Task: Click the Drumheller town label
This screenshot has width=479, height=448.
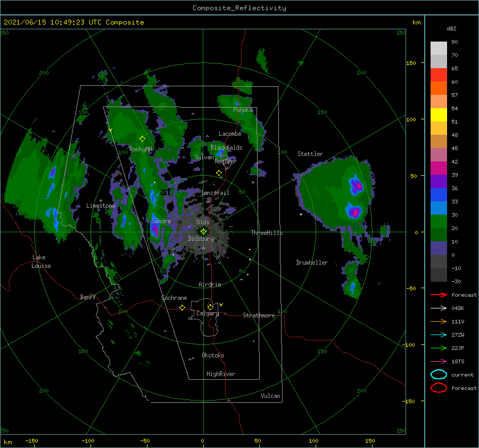Action: coord(312,263)
